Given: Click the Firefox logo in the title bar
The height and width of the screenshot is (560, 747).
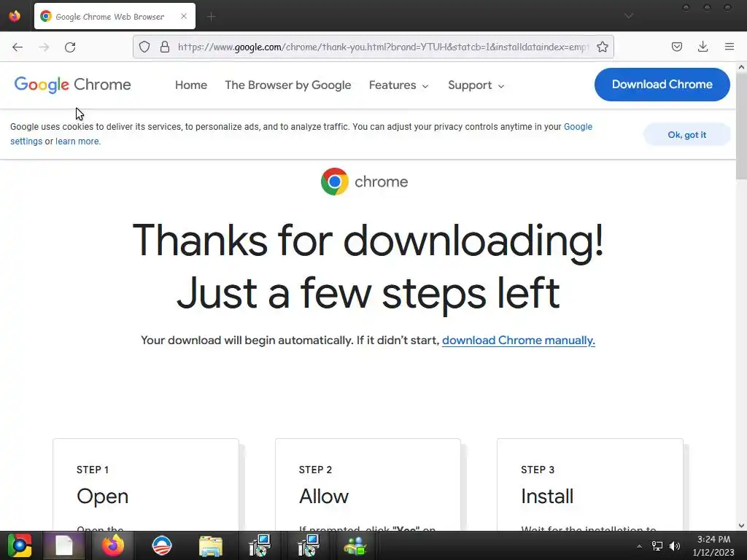Looking at the screenshot, I should tap(15, 16).
